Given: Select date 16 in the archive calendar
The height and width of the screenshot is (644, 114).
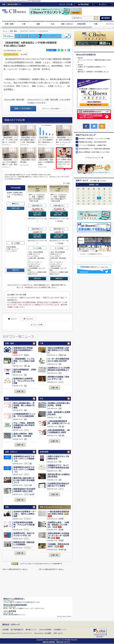Looking at the screenshot, I should [99, 198].
